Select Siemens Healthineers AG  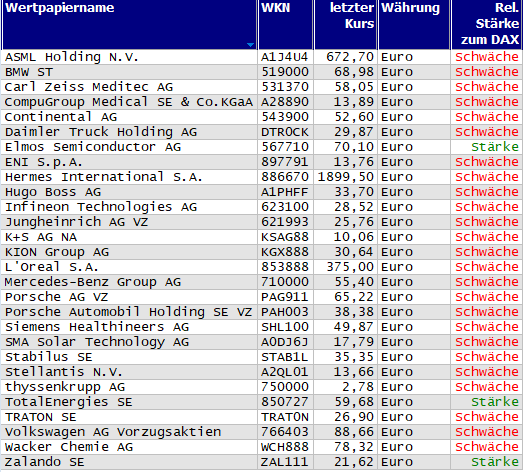point(97,327)
